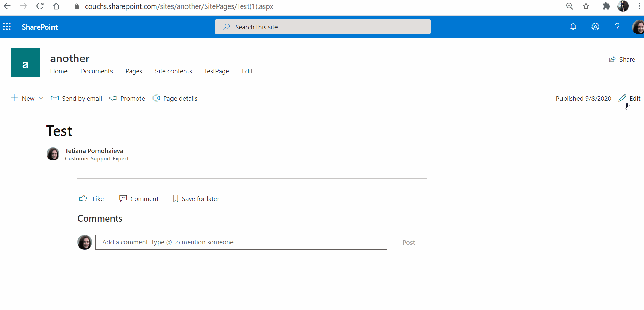644x310 pixels.
Task: Open the notifications bell
Action: coord(573,27)
